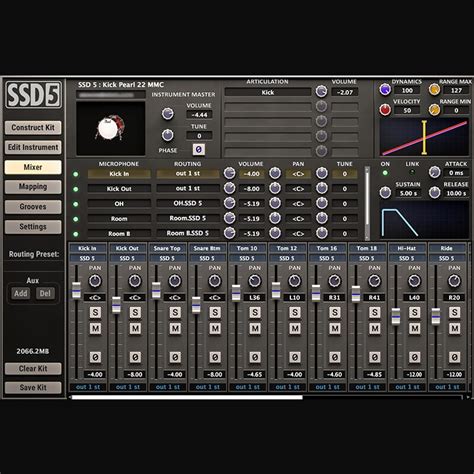This screenshot has width=474, height=474.
Task: Mute the Kick Out channel
Action: [135, 329]
